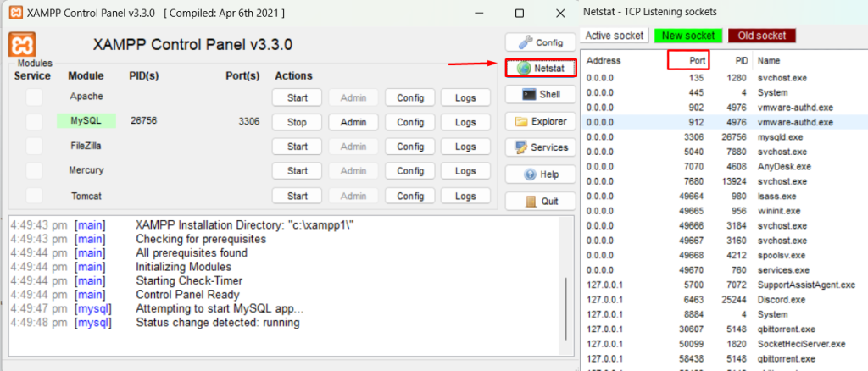Viewport: 868px width, 371px height.
Task: Toggle the Apache service checkbox
Action: (34, 97)
